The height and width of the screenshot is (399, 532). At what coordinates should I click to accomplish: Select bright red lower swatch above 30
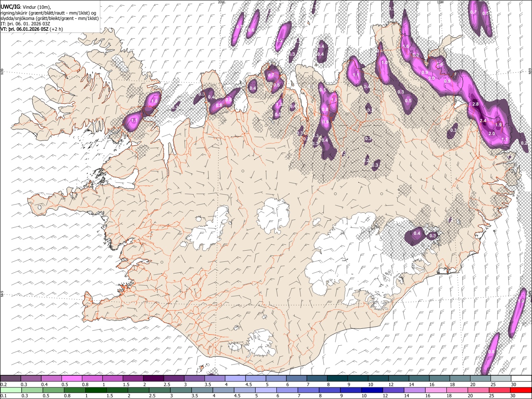tap(521, 390)
